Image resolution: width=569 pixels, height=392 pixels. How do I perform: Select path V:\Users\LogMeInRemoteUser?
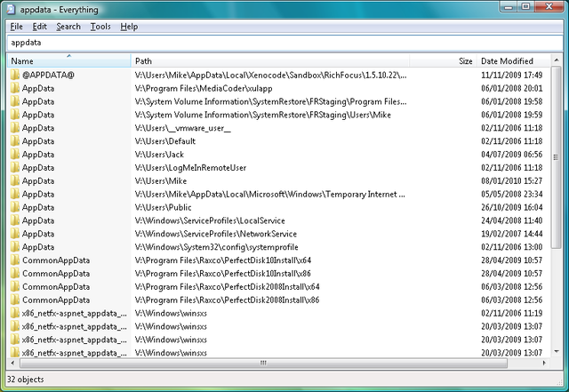click(190, 168)
